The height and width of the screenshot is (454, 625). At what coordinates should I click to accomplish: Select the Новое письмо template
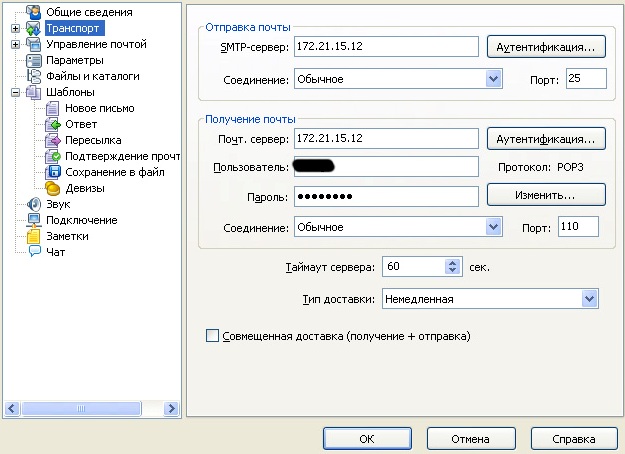(x=99, y=108)
